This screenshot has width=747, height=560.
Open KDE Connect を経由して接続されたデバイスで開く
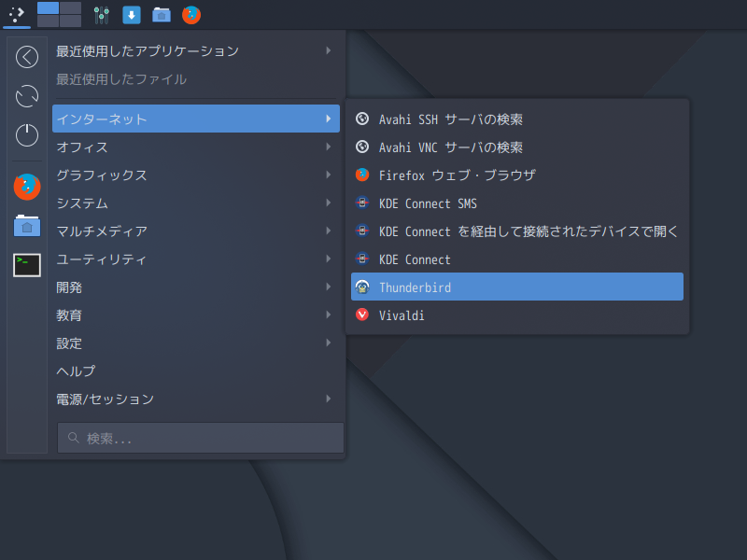pos(517,231)
